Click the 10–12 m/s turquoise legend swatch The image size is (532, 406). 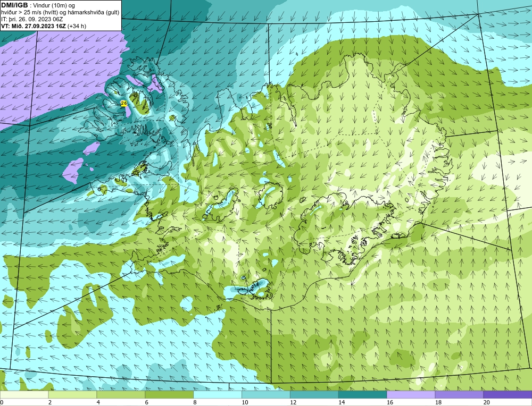tap(266, 395)
